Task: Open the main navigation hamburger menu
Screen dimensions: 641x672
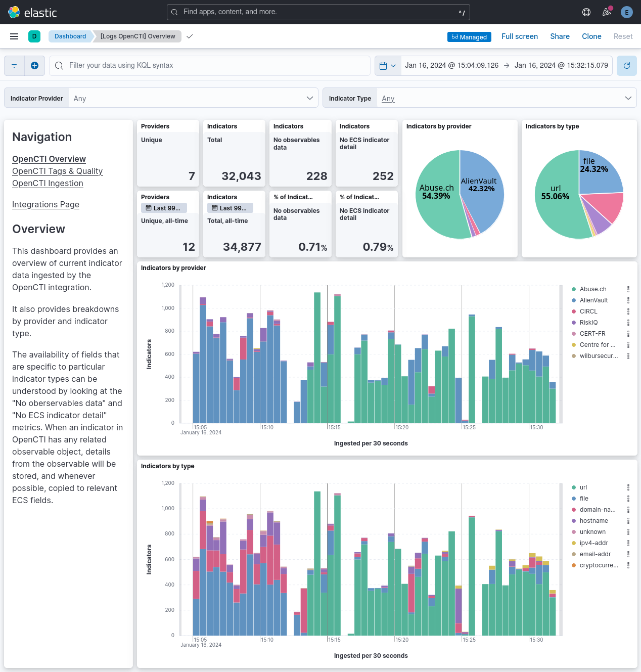Action: click(14, 36)
